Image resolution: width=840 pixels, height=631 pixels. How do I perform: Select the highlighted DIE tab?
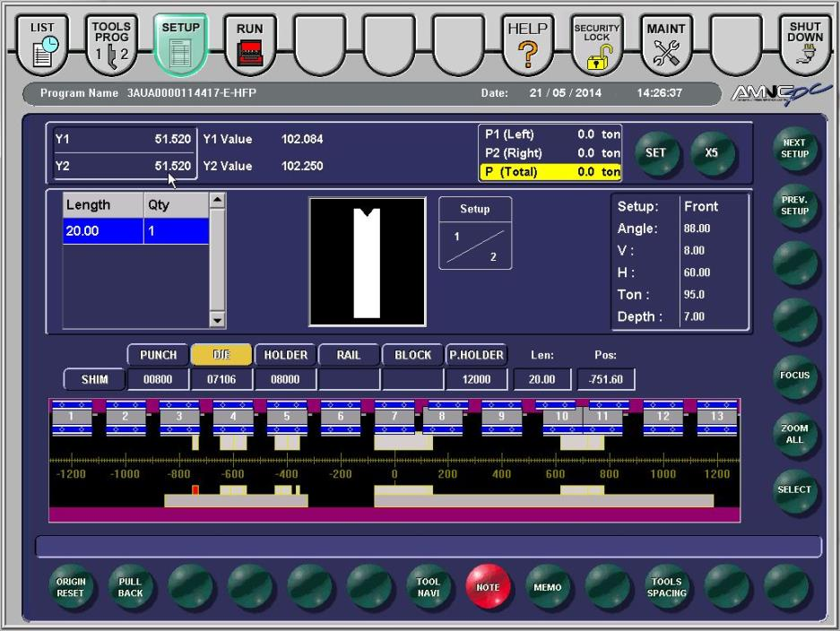[221, 355]
